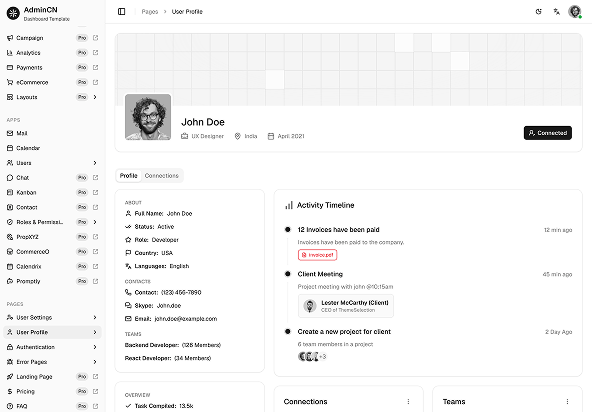592x412 pixels.
Task: Expand the Users menu chevron
Action: (95, 163)
